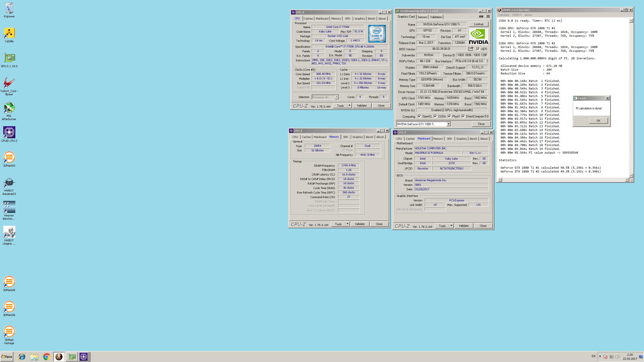Screen dimensions: 644x362
Task: Click Close in the CPU-Z Memory window
Action: tap(379, 224)
